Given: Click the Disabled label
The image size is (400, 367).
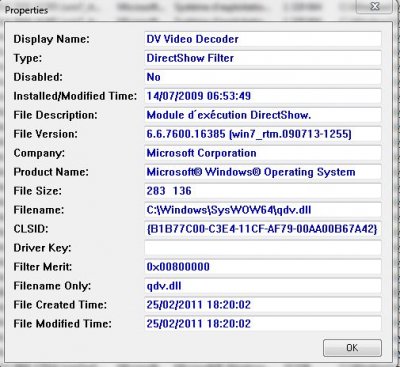Looking at the screenshot, I should click(38, 77).
